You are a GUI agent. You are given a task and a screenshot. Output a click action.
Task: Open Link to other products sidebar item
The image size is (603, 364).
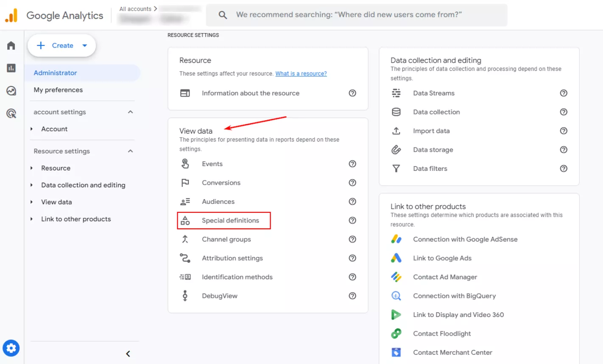tap(76, 219)
